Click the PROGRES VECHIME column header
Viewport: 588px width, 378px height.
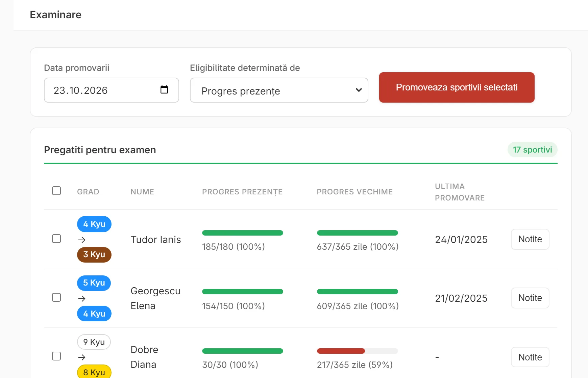pyautogui.click(x=354, y=192)
